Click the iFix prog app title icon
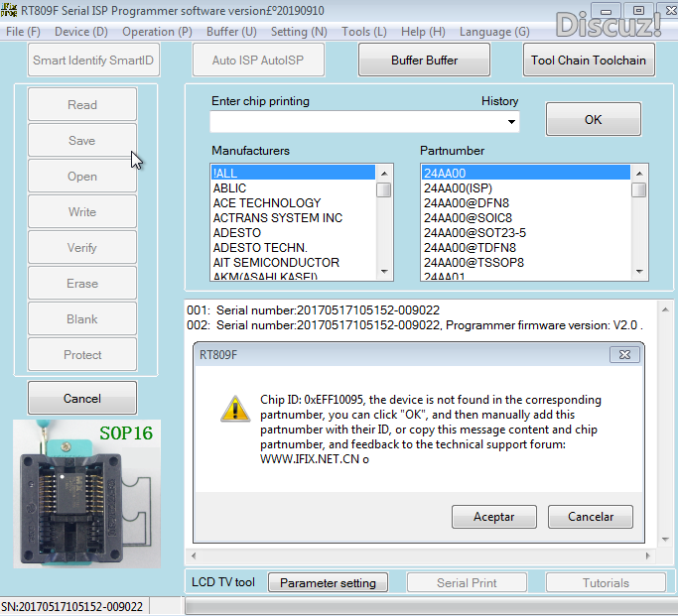 coord(9,10)
